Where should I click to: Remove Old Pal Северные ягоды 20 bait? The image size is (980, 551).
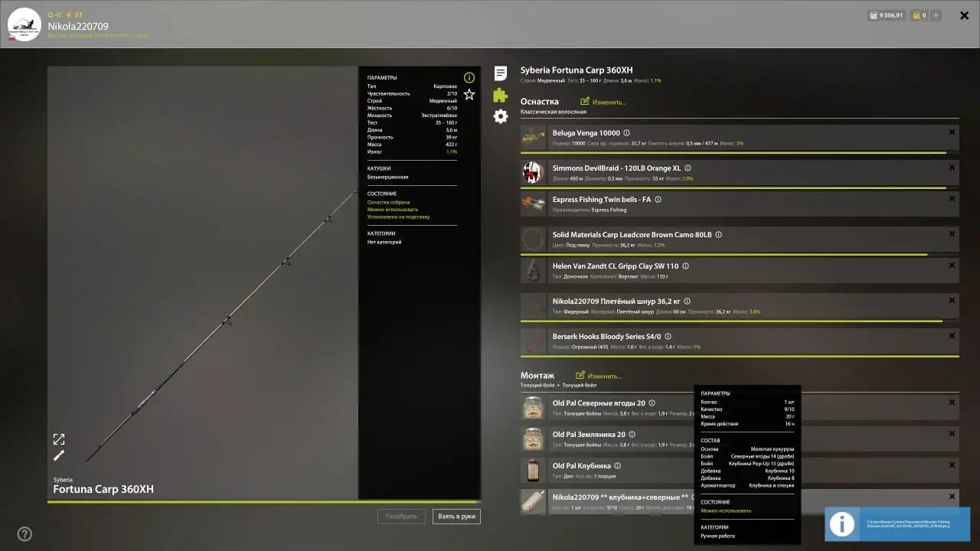point(952,403)
